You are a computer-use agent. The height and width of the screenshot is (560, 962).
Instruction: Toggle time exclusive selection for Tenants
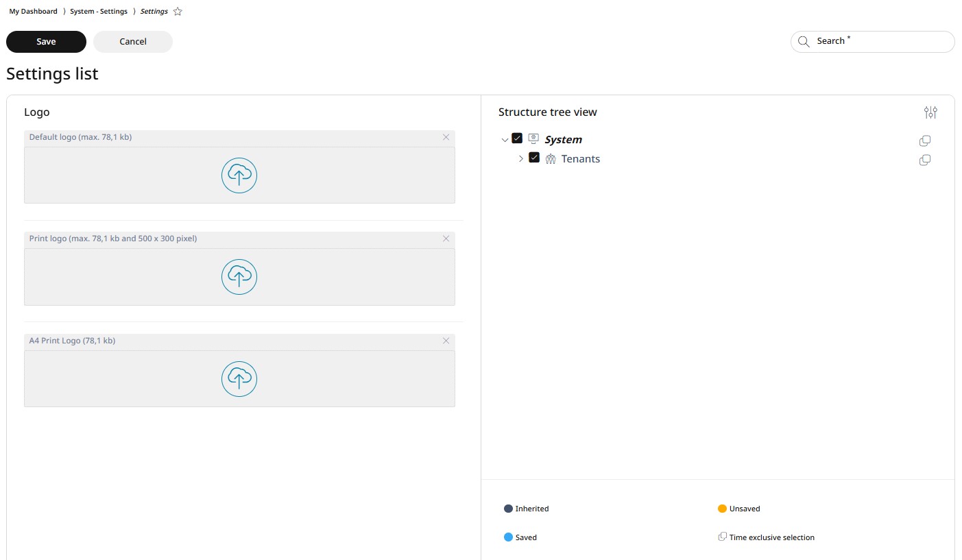tap(925, 160)
